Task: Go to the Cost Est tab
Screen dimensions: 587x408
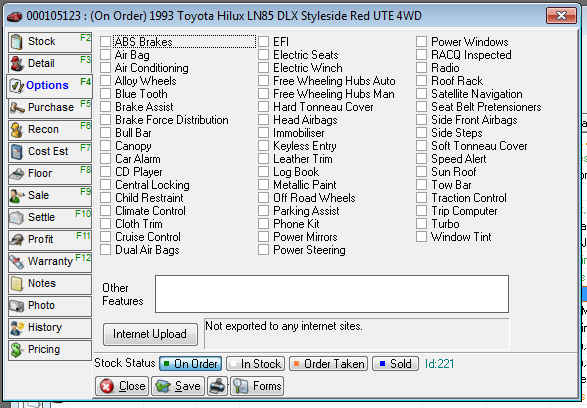Action: coord(50,152)
